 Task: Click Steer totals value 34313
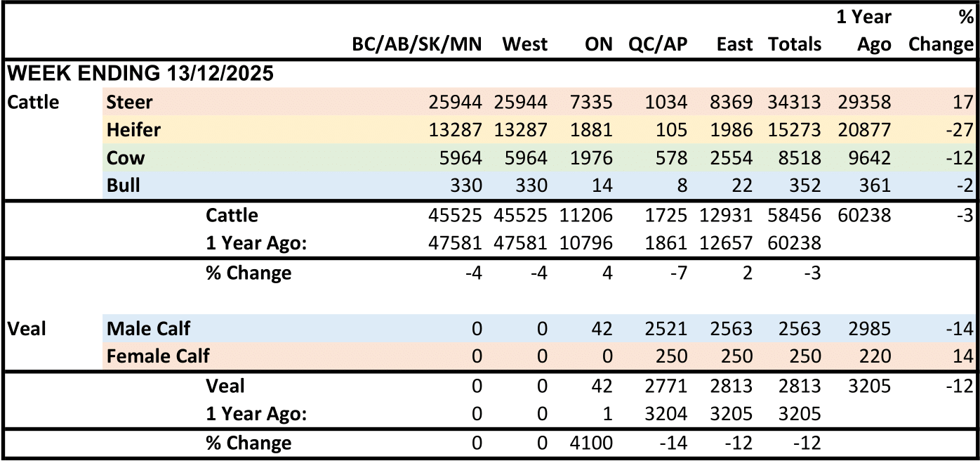coord(795,103)
